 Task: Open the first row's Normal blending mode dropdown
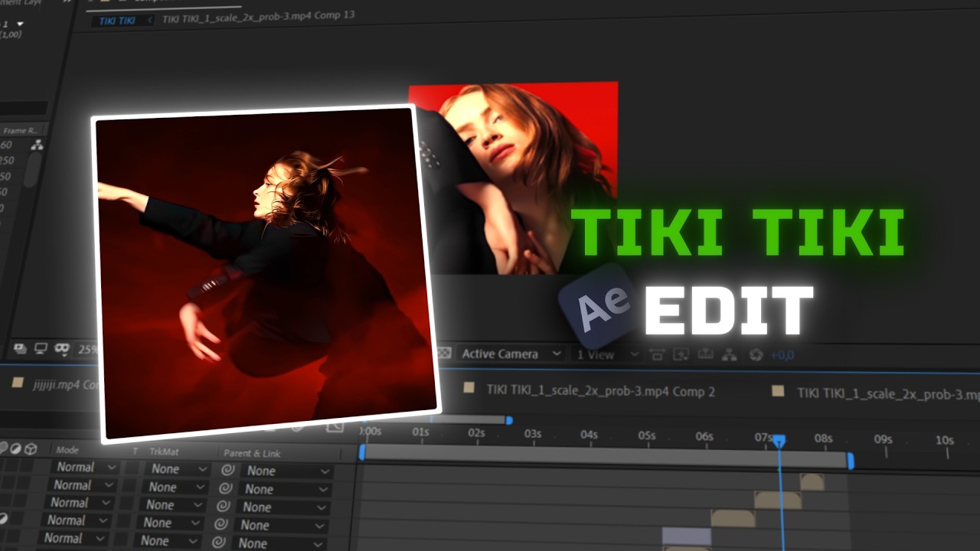tap(87, 467)
